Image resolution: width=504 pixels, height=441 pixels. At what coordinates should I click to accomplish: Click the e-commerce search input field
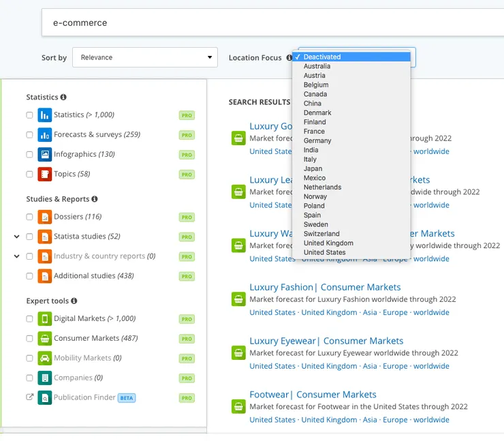[272, 22]
